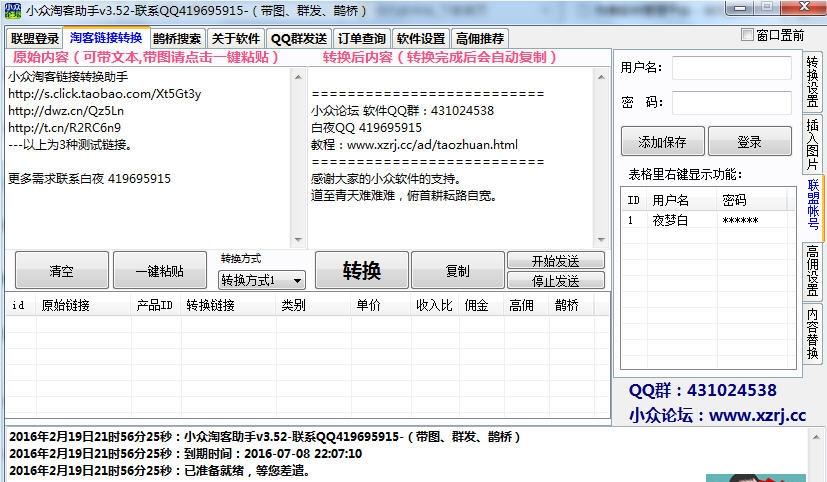Click the 类别 column header

point(313,305)
